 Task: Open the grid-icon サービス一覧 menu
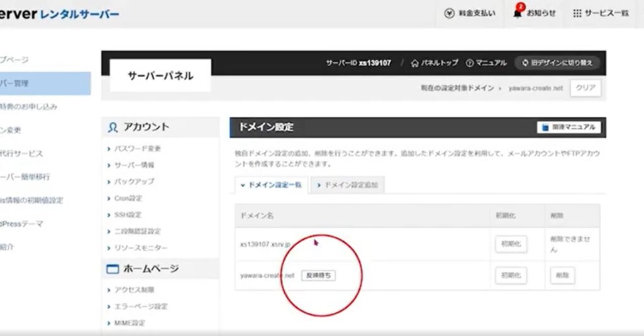tap(601, 13)
